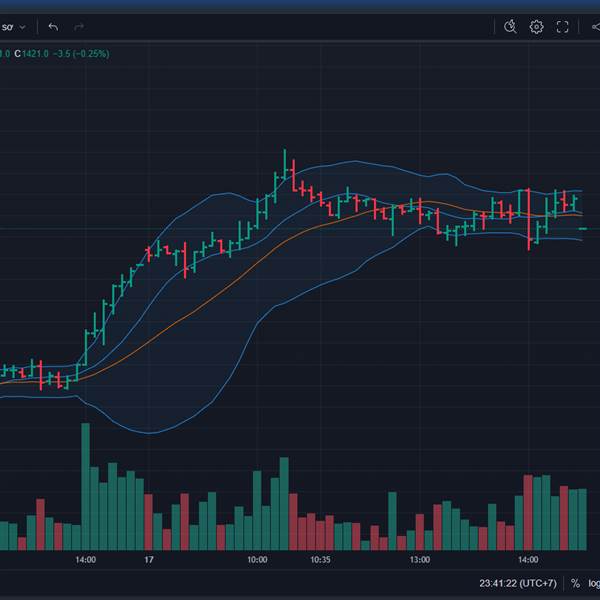Click the redo arrow icon
600x600 pixels.
point(79,27)
